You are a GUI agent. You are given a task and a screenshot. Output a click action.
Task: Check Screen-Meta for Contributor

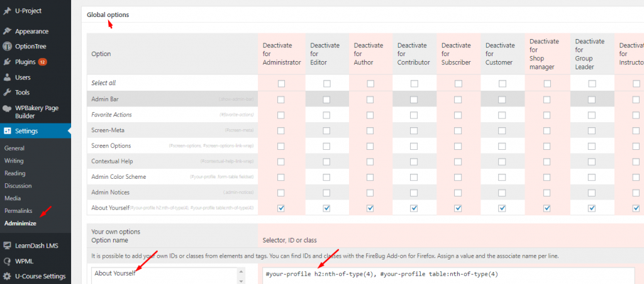[x=414, y=131]
